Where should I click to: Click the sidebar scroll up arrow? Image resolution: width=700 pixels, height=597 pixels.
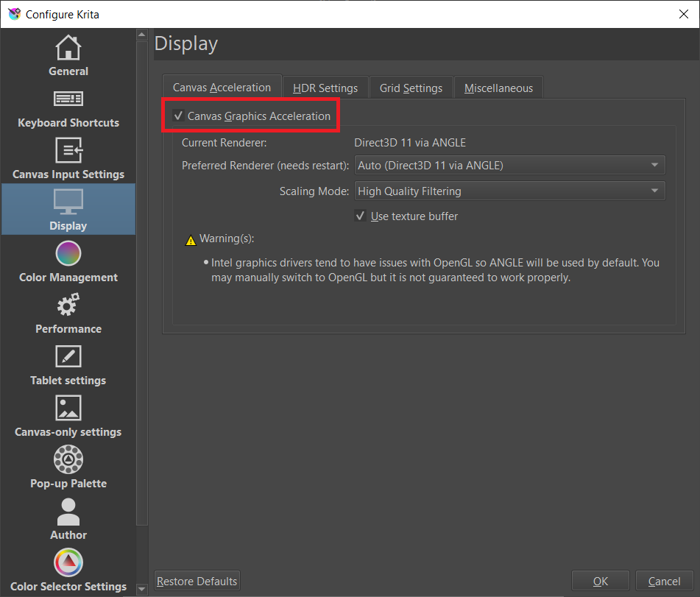(142, 35)
